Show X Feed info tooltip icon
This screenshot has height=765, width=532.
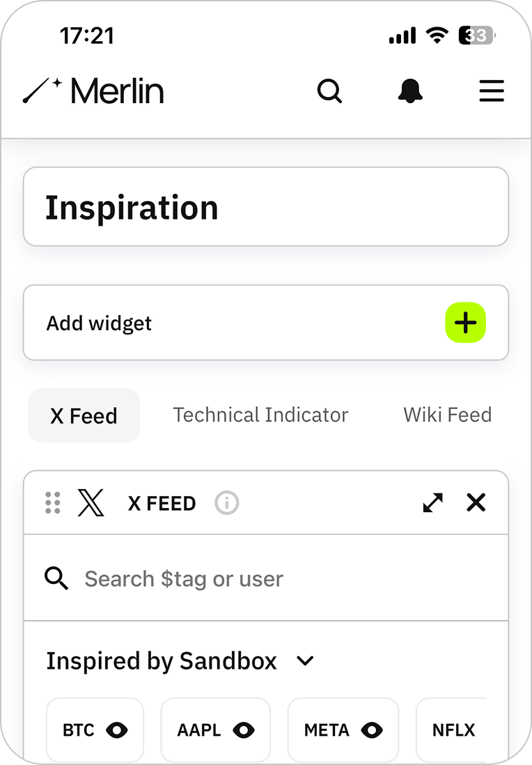(227, 503)
